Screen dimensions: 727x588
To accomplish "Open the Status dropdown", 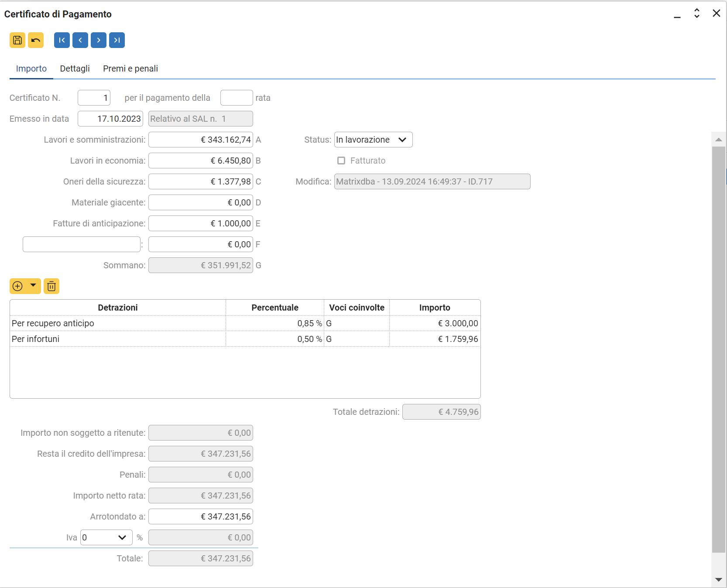I will coord(373,140).
